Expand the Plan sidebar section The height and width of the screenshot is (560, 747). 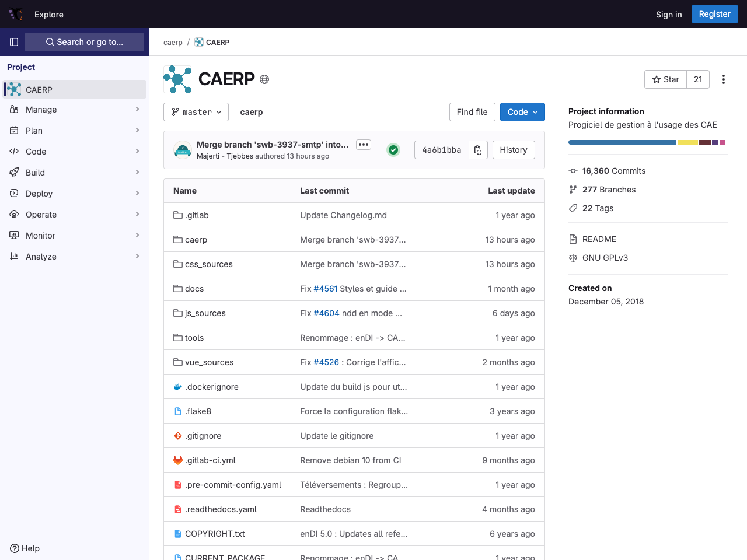(75, 131)
